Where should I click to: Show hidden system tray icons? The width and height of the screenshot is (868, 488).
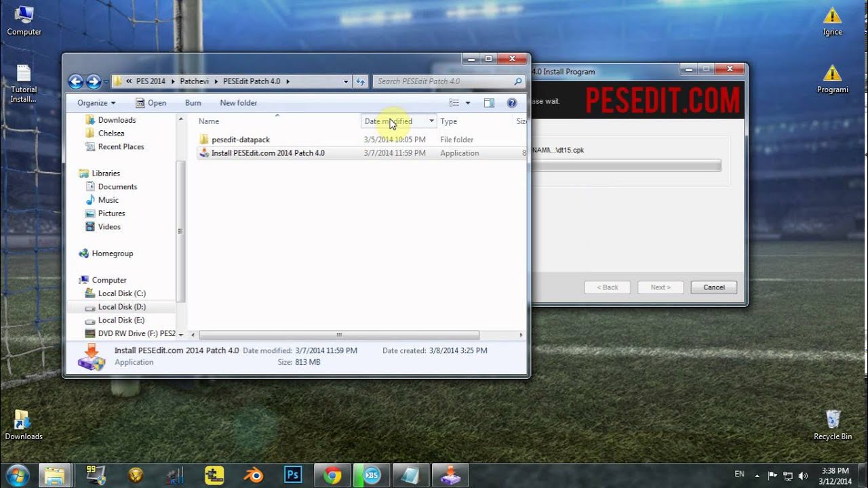(x=757, y=476)
